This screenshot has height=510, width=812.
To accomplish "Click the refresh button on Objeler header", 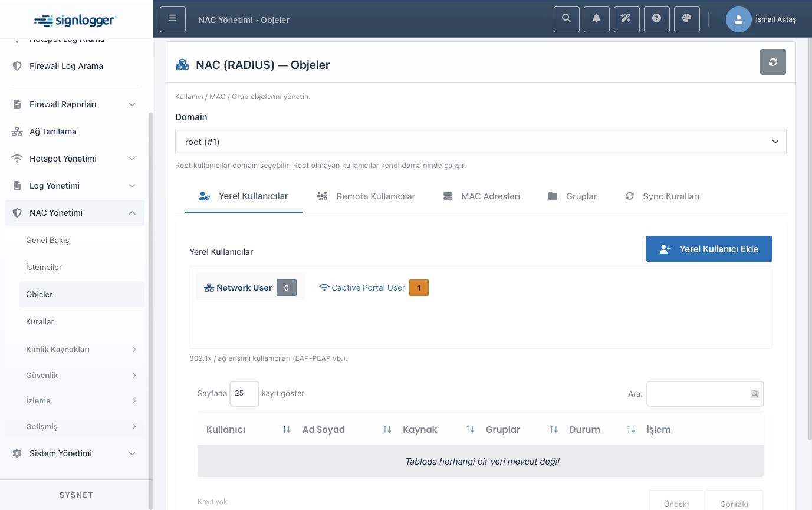I will [773, 62].
